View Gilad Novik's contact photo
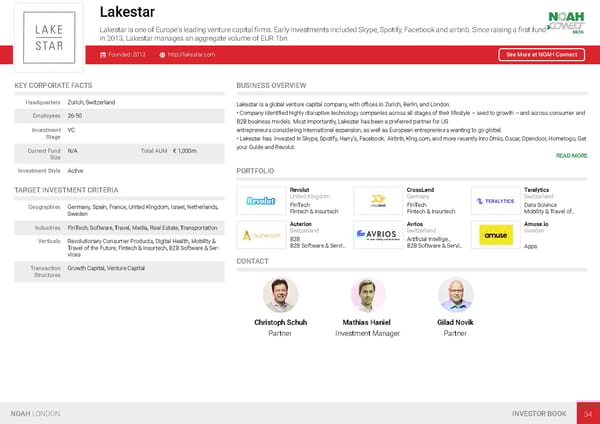 click(x=456, y=295)
